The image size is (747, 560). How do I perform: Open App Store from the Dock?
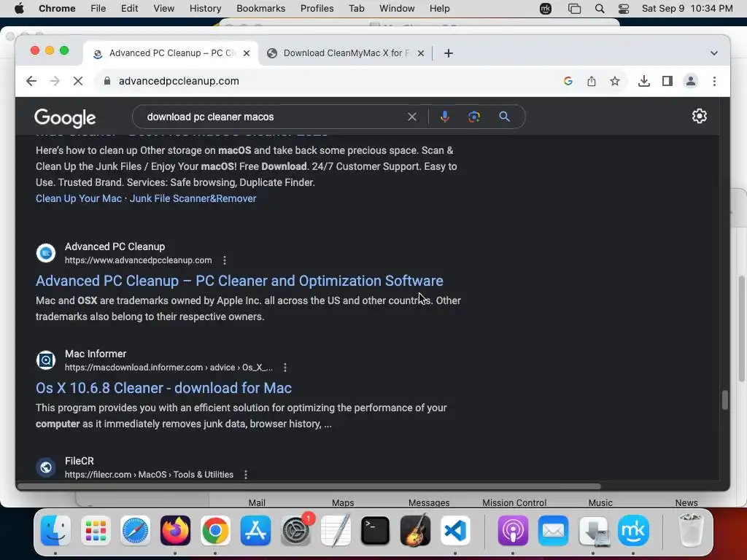[255, 530]
